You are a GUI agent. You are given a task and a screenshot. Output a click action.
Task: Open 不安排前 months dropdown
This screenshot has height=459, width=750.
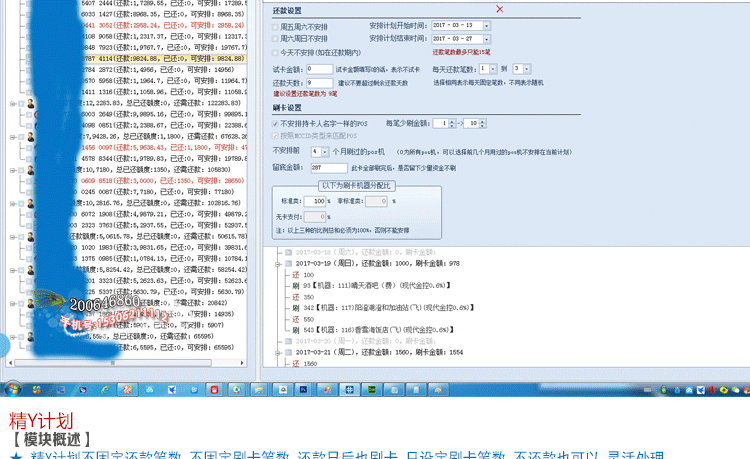[324, 150]
